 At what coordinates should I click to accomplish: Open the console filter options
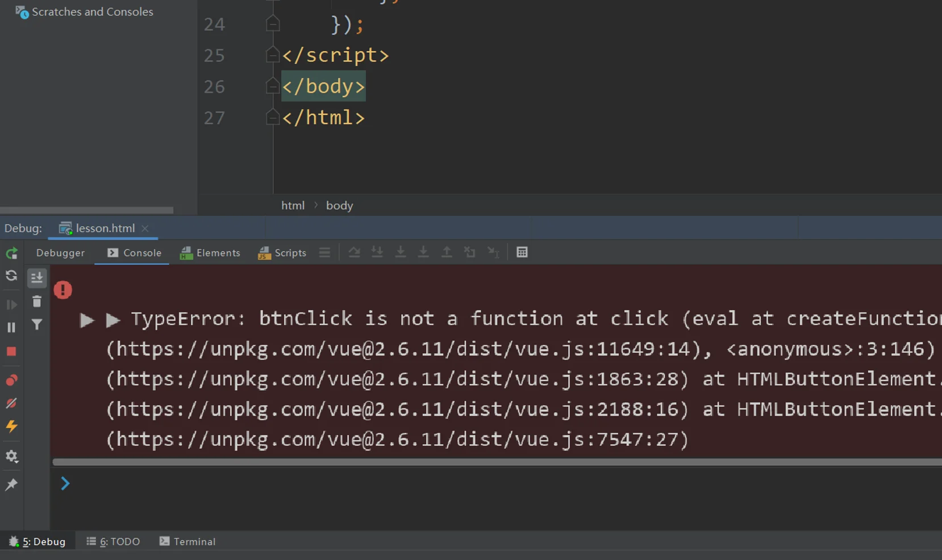pyautogui.click(x=37, y=325)
